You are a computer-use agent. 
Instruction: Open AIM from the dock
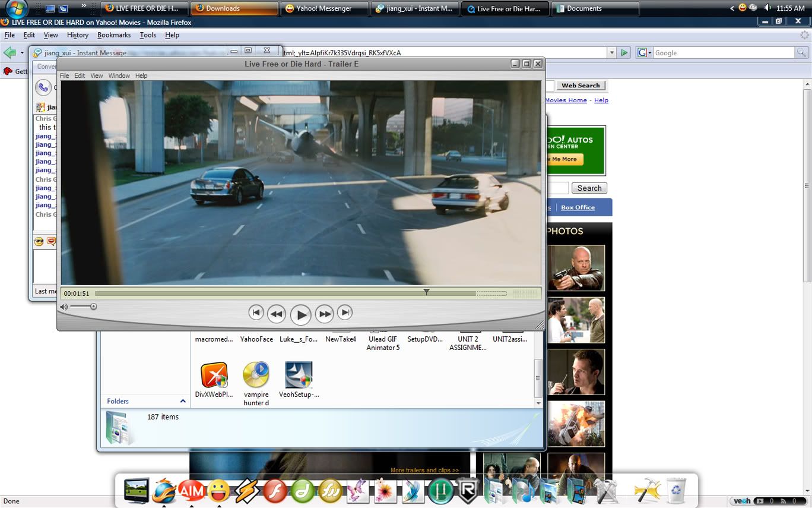pyautogui.click(x=191, y=491)
